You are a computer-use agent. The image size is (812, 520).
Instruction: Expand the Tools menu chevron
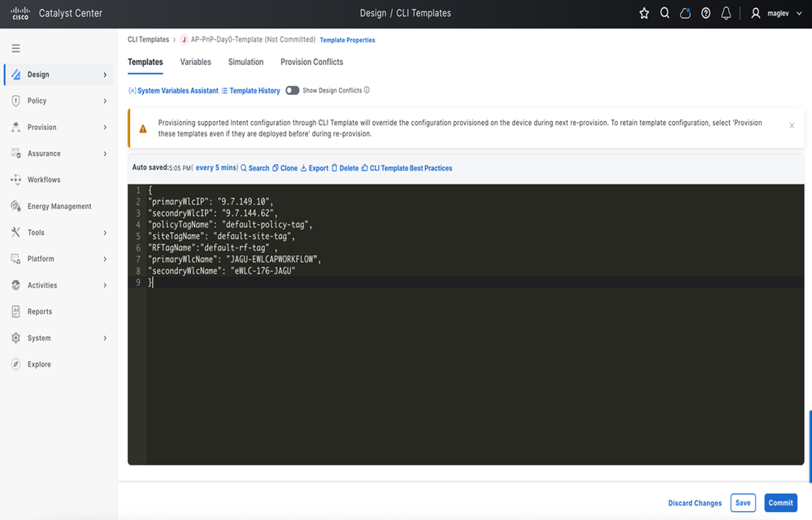(x=105, y=233)
